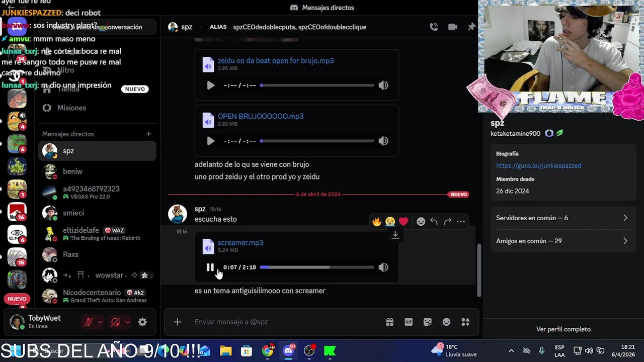React with the fire emoji
This screenshot has height=362, width=644.
pos(377,222)
